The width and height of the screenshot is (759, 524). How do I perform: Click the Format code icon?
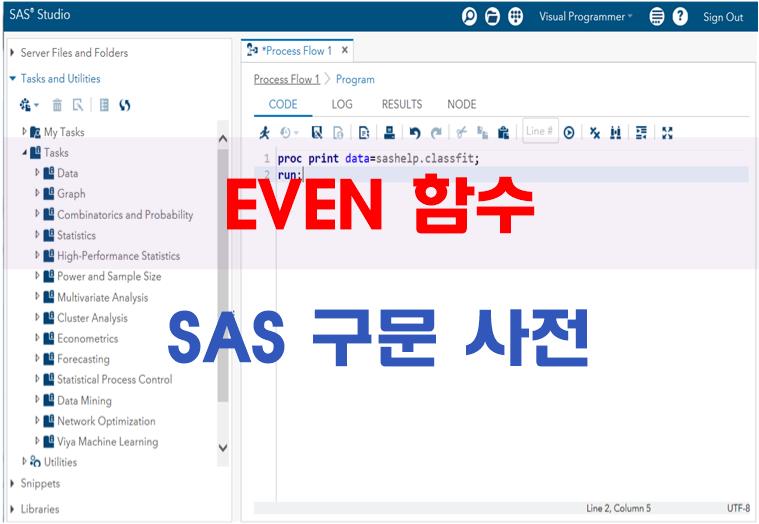pyautogui.click(x=641, y=132)
